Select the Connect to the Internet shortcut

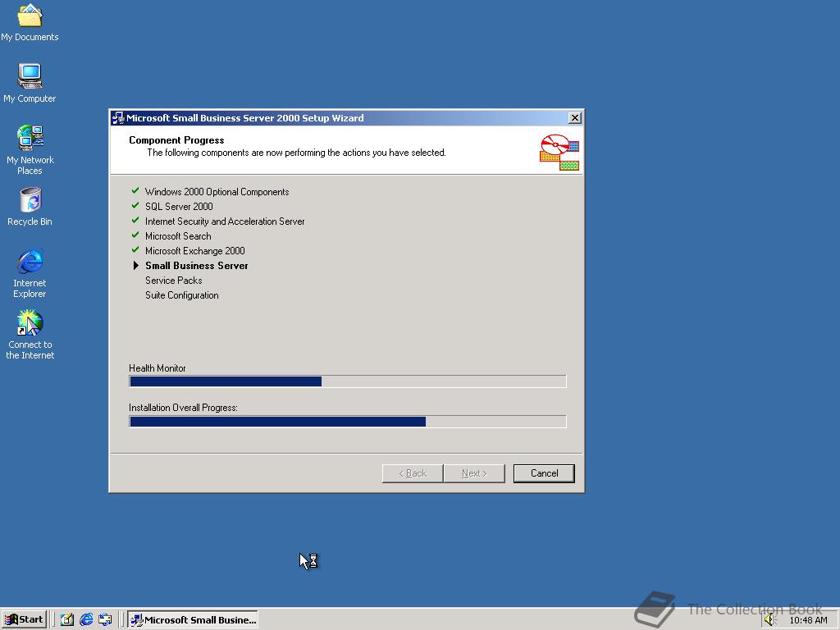pyautogui.click(x=30, y=335)
